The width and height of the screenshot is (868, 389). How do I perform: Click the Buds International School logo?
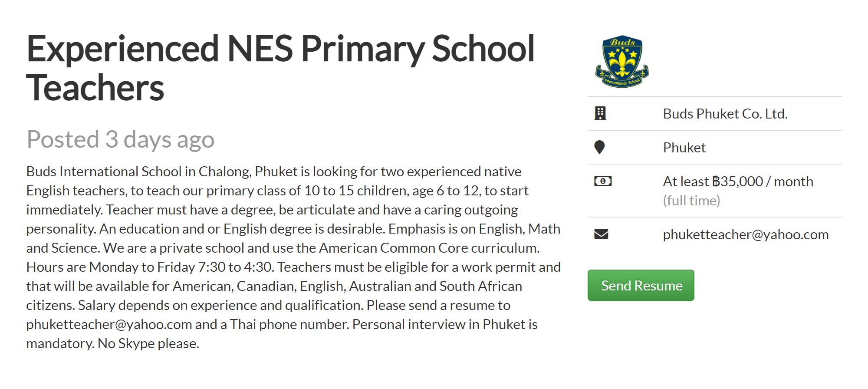click(622, 62)
